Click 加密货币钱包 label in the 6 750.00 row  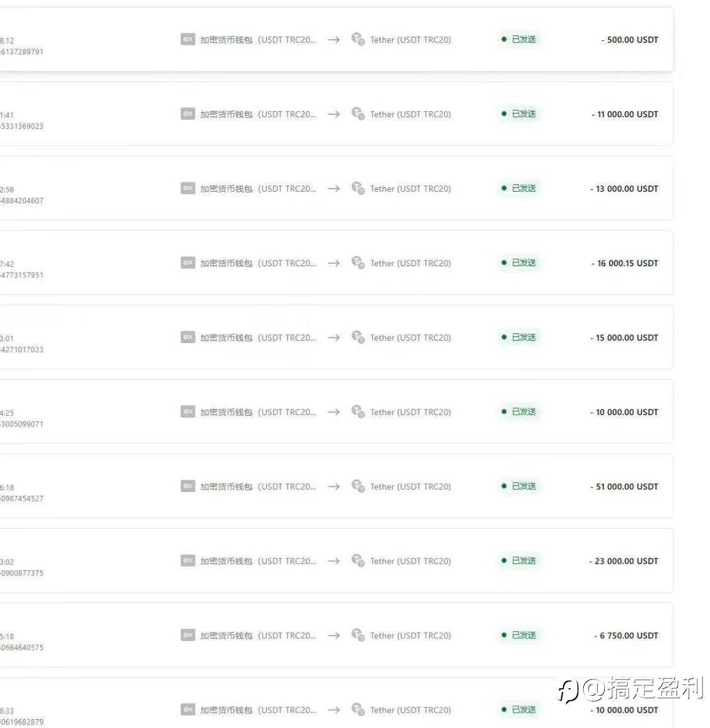pyautogui.click(x=226, y=636)
